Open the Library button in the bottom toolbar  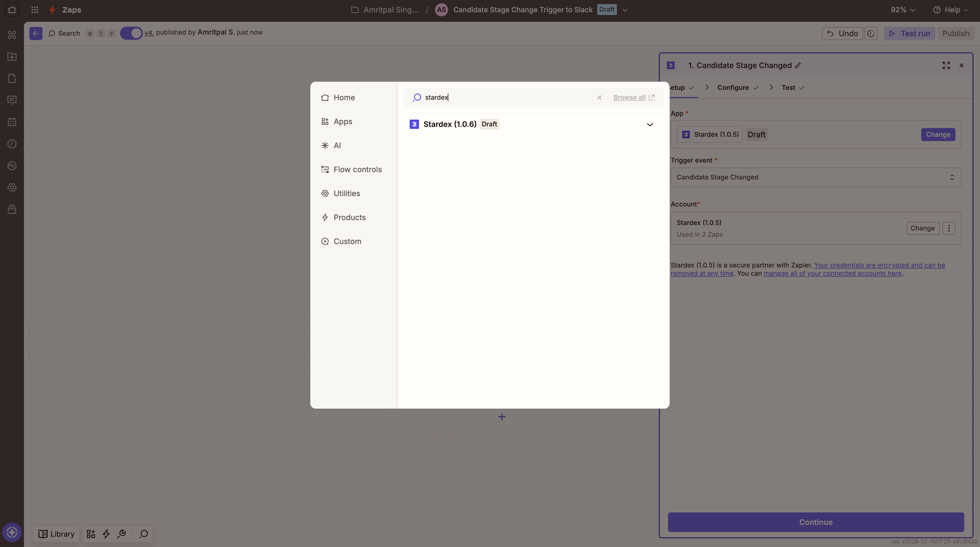point(56,534)
